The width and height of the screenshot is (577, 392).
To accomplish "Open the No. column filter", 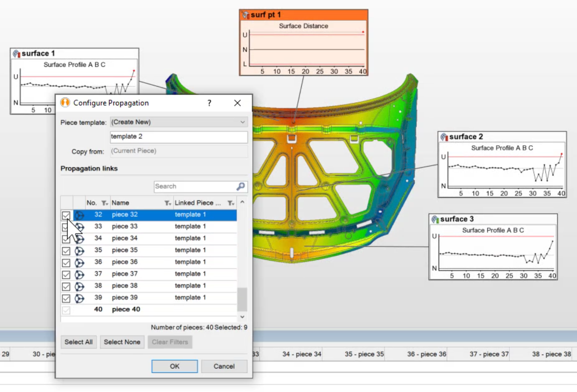I will pos(105,203).
